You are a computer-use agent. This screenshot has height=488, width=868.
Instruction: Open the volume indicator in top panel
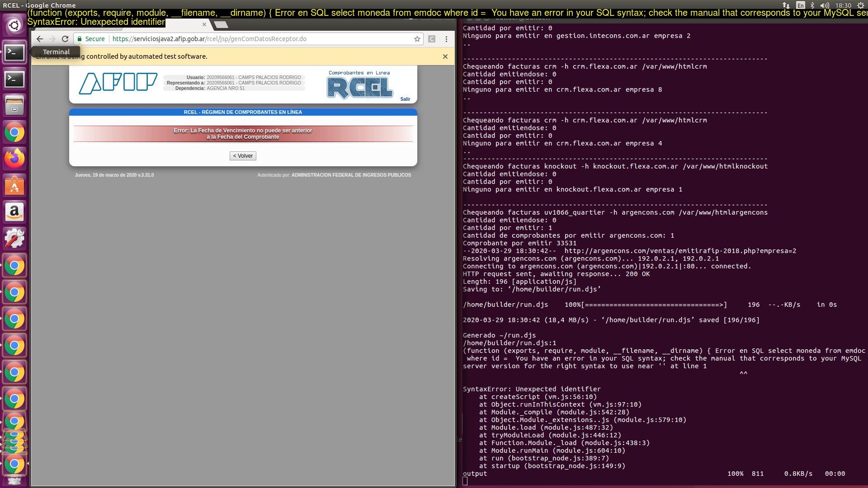pyautogui.click(x=825, y=5)
